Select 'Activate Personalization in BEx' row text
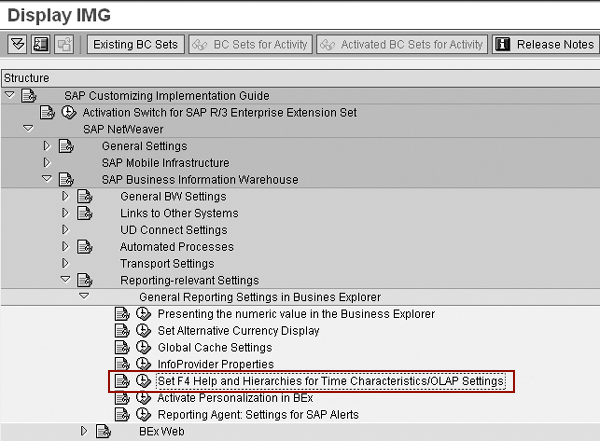 point(235,398)
